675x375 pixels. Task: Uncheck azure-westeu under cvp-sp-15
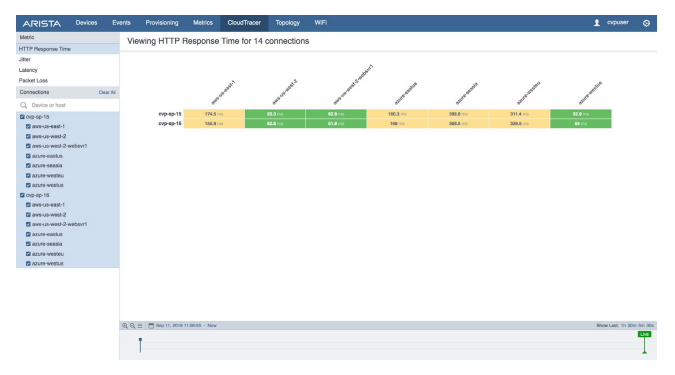click(28, 176)
